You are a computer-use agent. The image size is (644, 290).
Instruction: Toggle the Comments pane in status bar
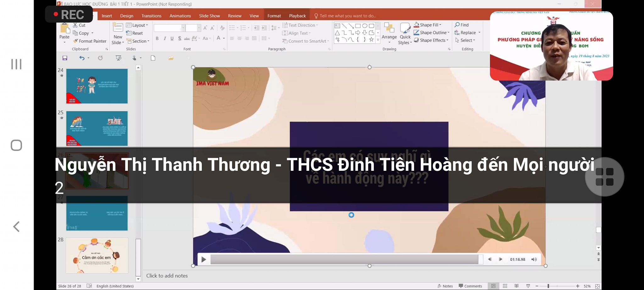[470, 286]
